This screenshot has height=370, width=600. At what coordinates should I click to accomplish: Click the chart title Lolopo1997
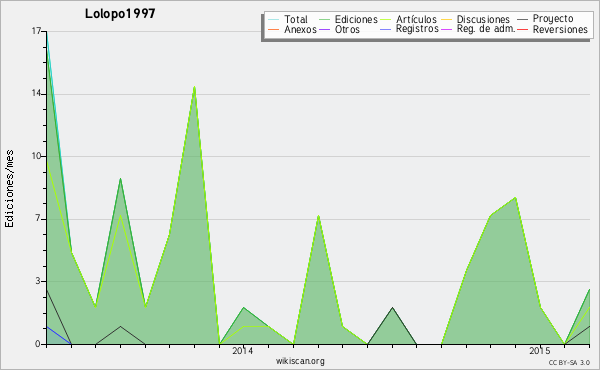[120, 14]
